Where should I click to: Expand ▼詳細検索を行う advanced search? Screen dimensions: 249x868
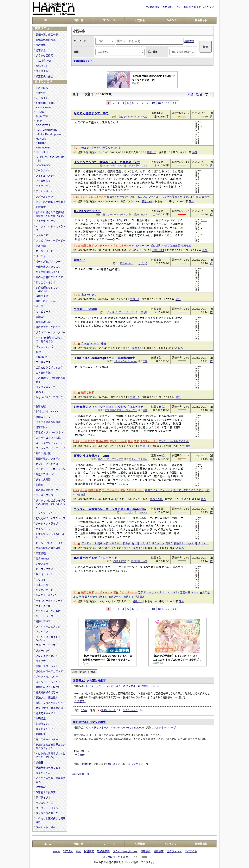click(83, 61)
